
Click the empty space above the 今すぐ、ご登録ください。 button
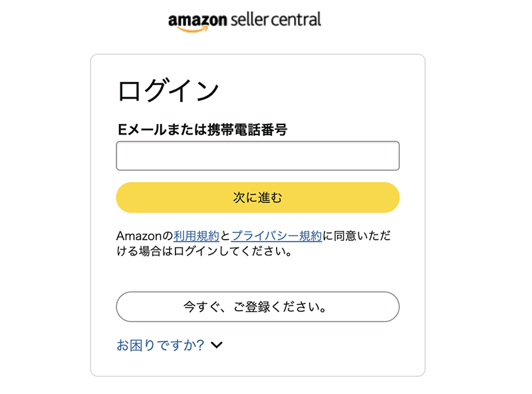click(258, 275)
